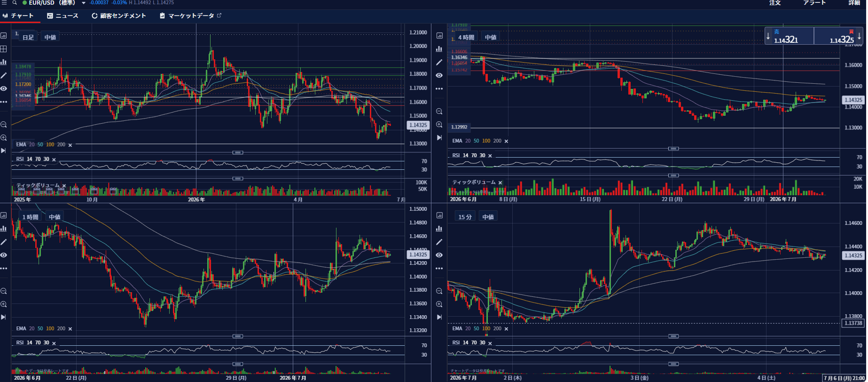Switch to the ニュース tab

[63, 16]
